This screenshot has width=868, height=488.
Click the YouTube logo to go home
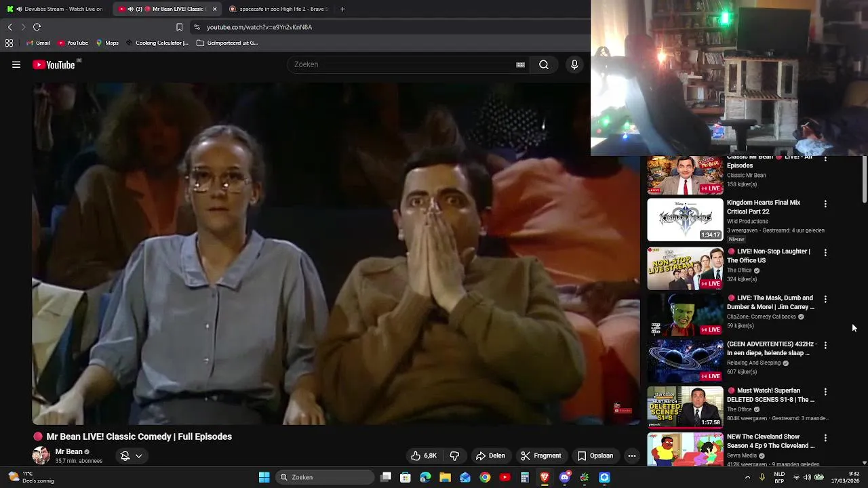pyautogui.click(x=54, y=64)
